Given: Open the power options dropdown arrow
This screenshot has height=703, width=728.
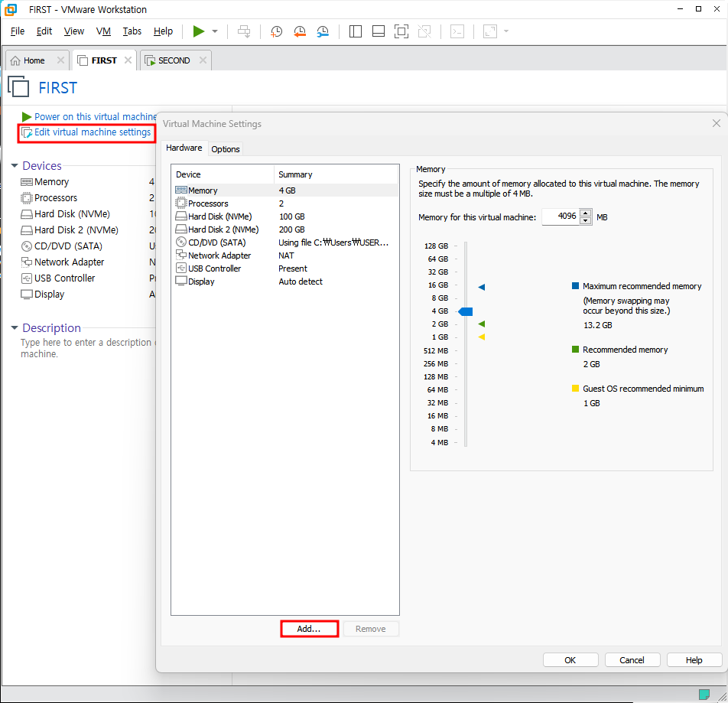Looking at the screenshot, I should [215, 31].
